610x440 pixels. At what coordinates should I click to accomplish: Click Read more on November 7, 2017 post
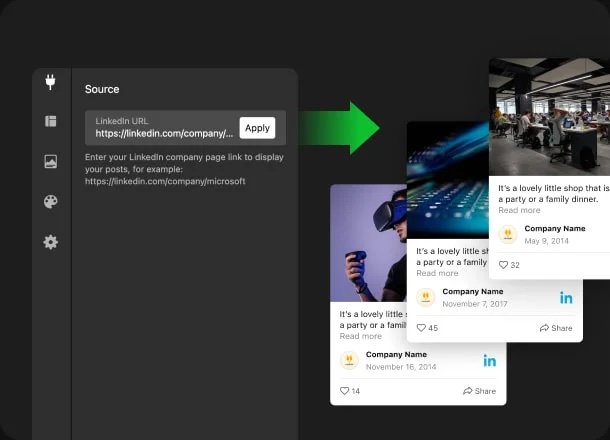[437, 273]
